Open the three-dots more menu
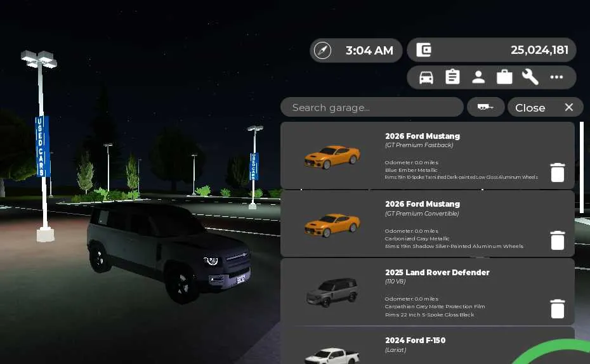The width and height of the screenshot is (590, 364). coord(556,77)
